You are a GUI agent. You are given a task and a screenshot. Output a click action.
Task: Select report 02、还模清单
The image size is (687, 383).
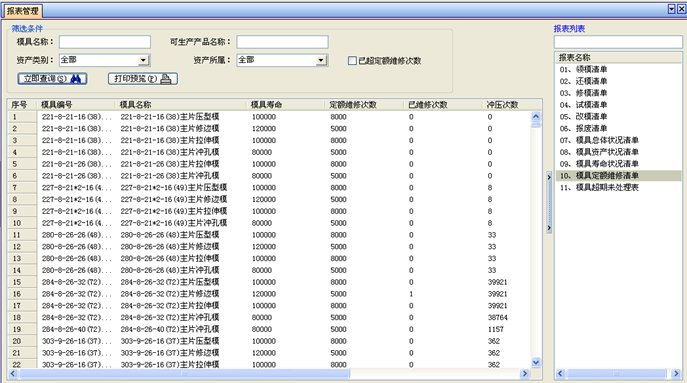click(583, 81)
